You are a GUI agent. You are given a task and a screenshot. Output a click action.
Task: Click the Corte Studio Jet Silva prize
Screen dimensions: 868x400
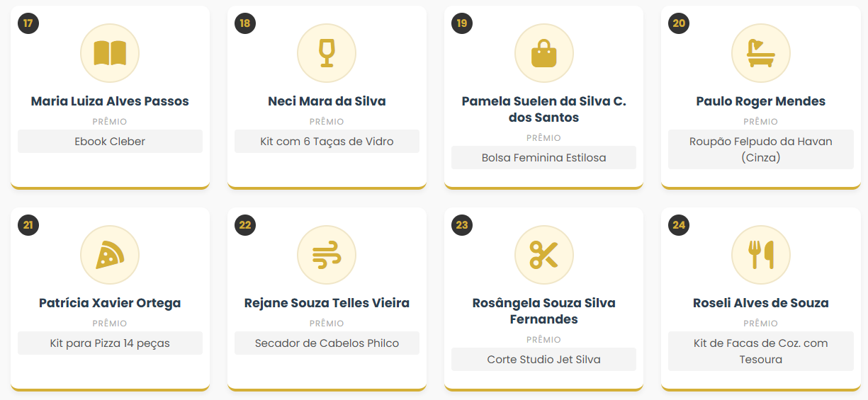pyautogui.click(x=543, y=360)
